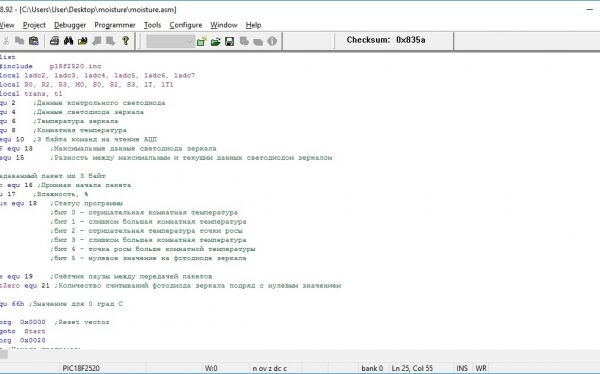Click the Paste clipboard icon
Viewport: 600px width, 374px height.
(x=34, y=41)
